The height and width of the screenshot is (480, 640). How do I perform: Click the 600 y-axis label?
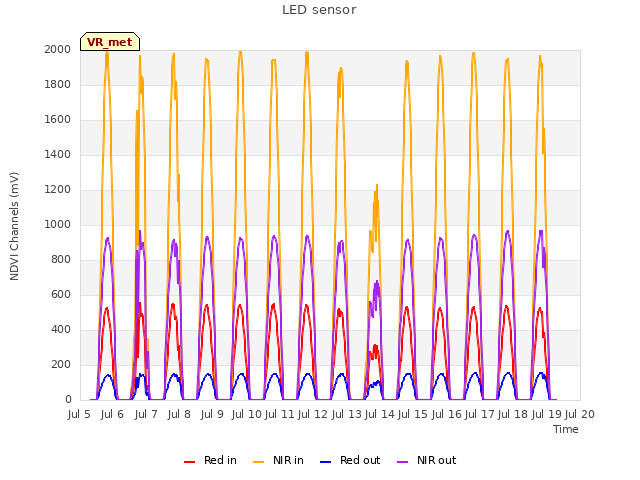[x=61, y=294]
